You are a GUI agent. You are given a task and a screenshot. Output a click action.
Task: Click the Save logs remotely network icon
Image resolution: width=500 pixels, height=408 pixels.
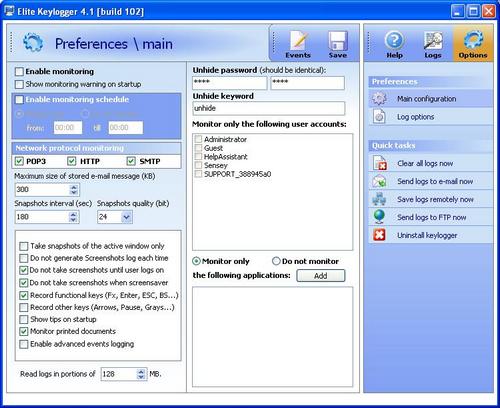(379, 199)
